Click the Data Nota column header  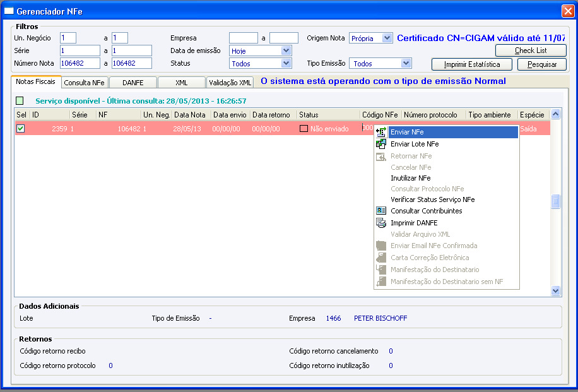(192, 115)
